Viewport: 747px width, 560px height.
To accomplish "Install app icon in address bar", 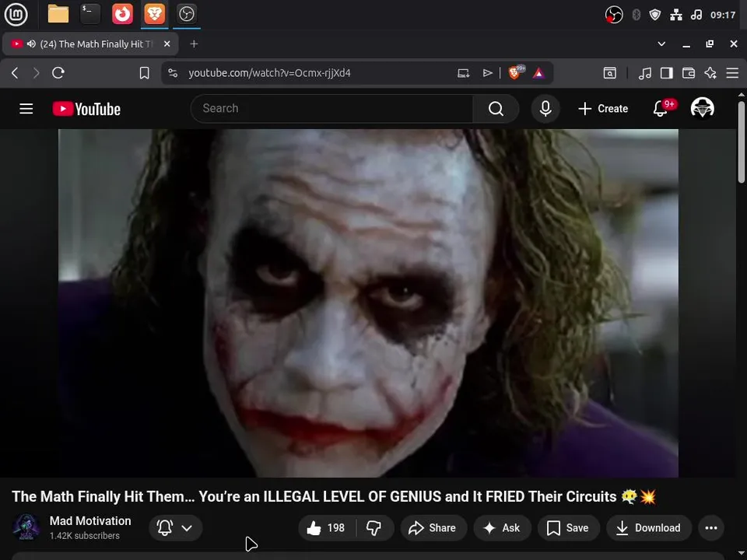I will point(464,73).
